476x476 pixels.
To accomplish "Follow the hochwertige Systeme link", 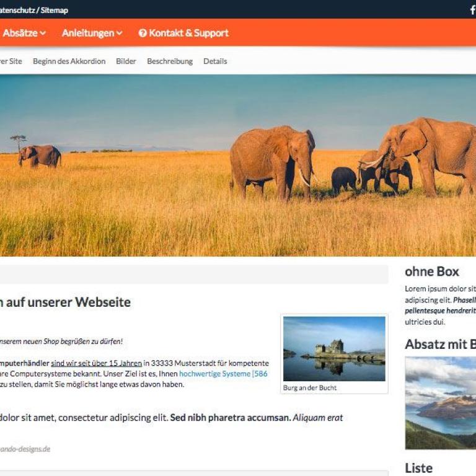I will (x=223, y=374).
